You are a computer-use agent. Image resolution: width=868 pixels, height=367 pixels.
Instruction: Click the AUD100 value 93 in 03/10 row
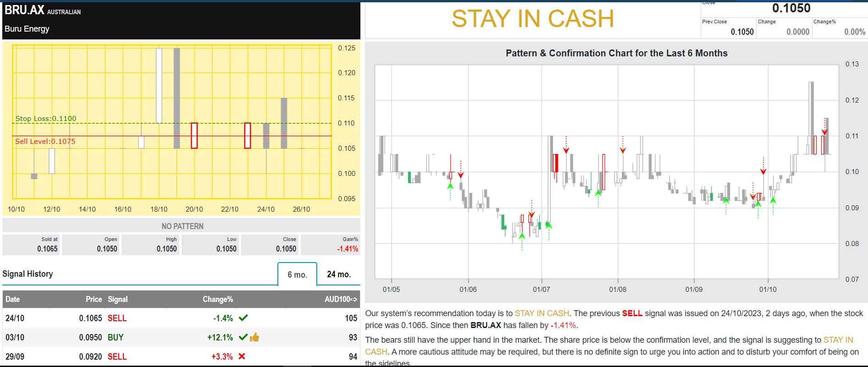[x=353, y=337]
